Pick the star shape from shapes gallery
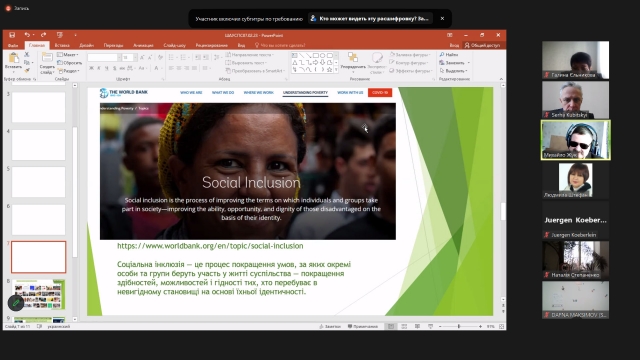Image resolution: width=640 pixels, height=360 pixels. pos(329,69)
